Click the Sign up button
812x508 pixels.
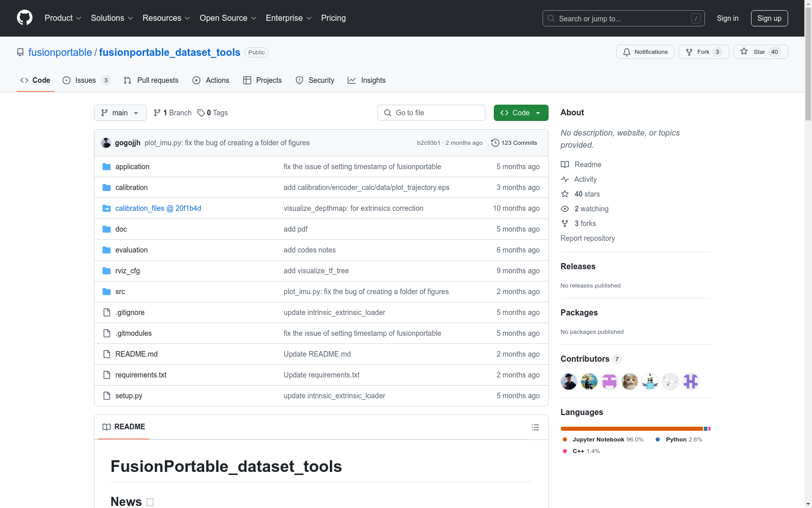(x=769, y=18)
